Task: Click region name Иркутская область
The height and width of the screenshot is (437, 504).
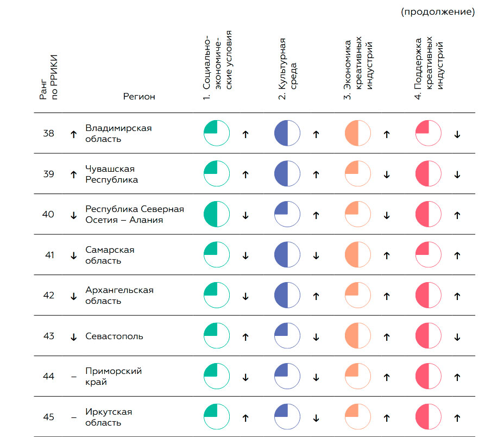Action: click(109, 417)
